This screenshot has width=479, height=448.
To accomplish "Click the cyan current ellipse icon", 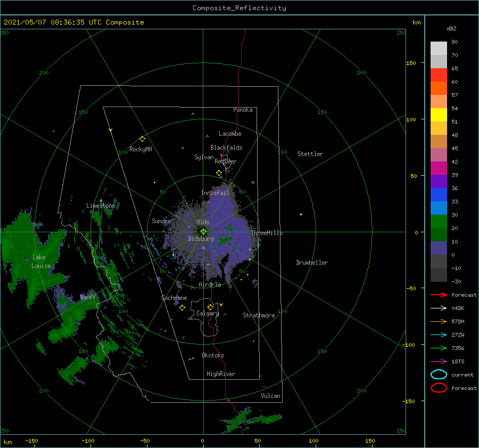I will point(439,374).
